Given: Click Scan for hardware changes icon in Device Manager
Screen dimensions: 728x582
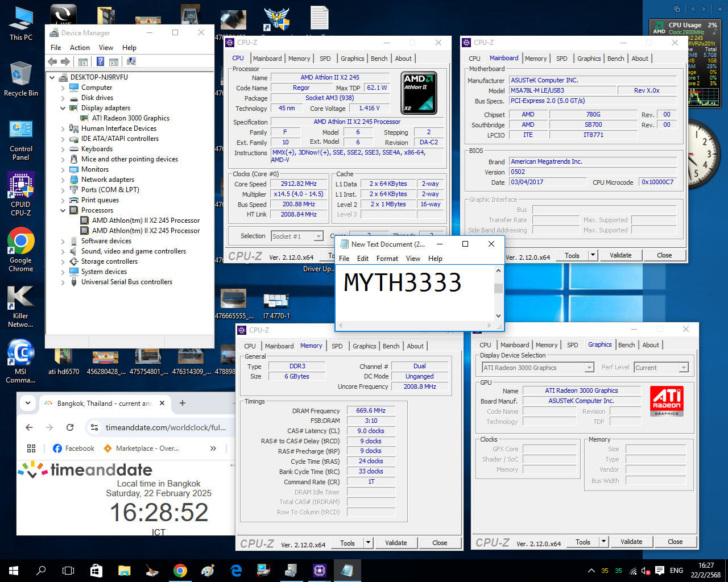Looking at the screenshot, I should 131,61.
